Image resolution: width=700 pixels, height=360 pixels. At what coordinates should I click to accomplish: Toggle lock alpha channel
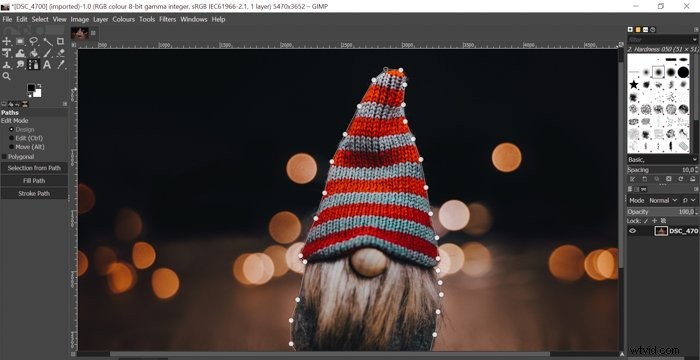tap(663, 221)
